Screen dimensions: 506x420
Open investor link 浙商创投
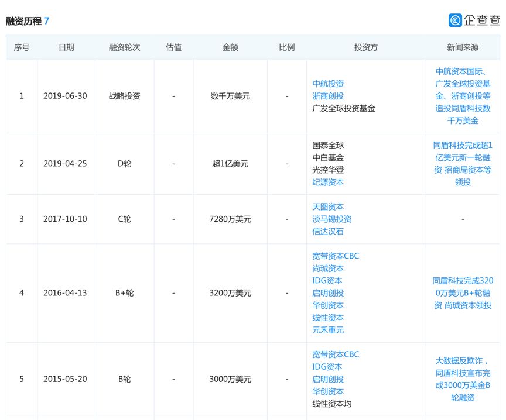click(328, 96)
